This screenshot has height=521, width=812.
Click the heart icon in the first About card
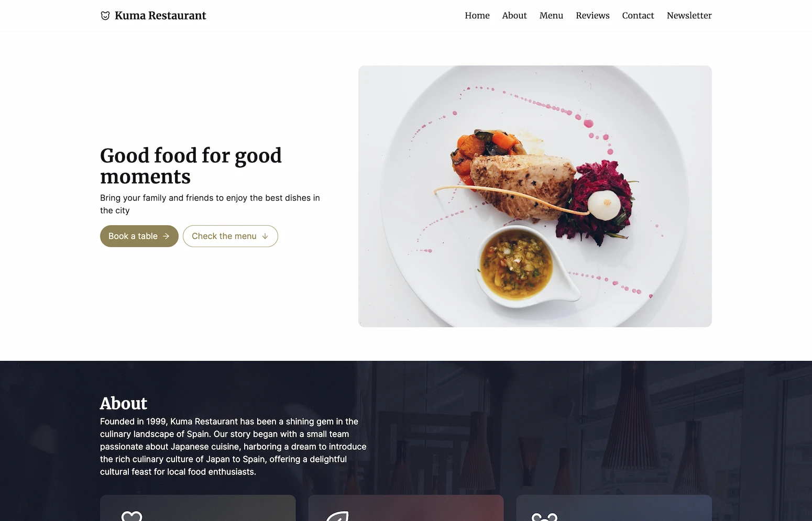point(131,516)
